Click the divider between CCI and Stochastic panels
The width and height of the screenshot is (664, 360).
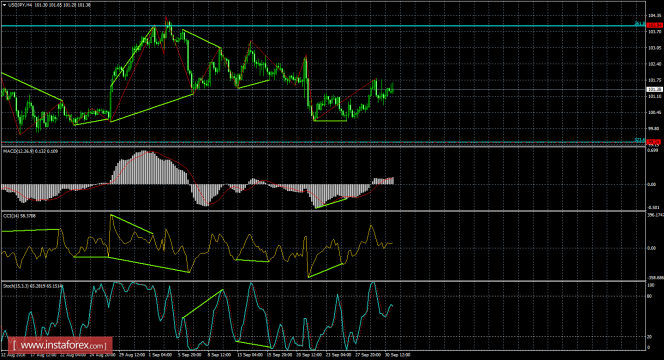coord(322,281)
